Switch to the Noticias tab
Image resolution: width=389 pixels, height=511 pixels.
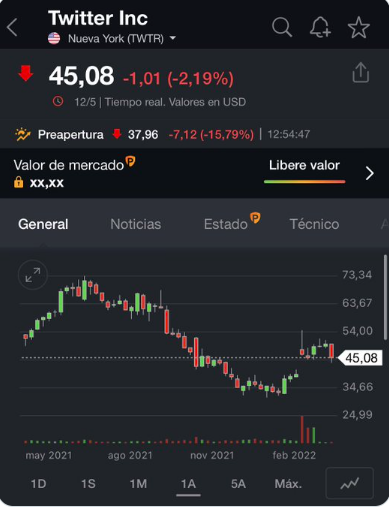click(x=136, y=224)
